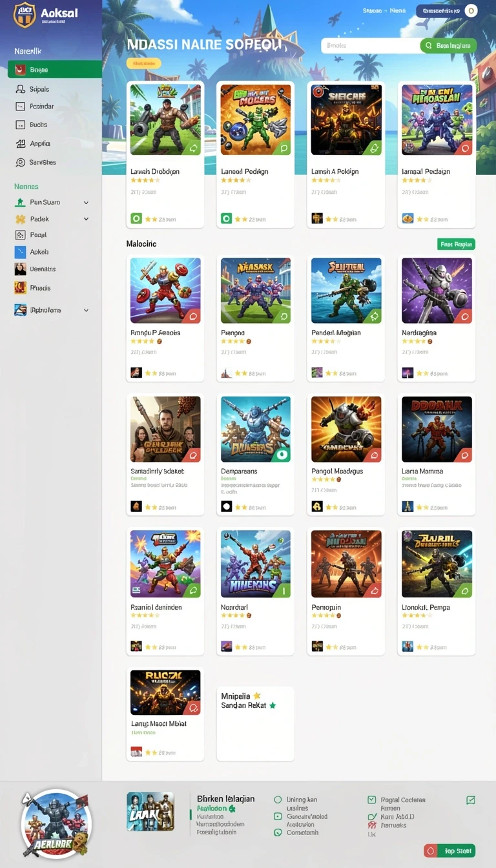Image resolution: width=496 pixels, height=868 pixels.
Task: Click round profile icon in header
Action: [471, 11]
